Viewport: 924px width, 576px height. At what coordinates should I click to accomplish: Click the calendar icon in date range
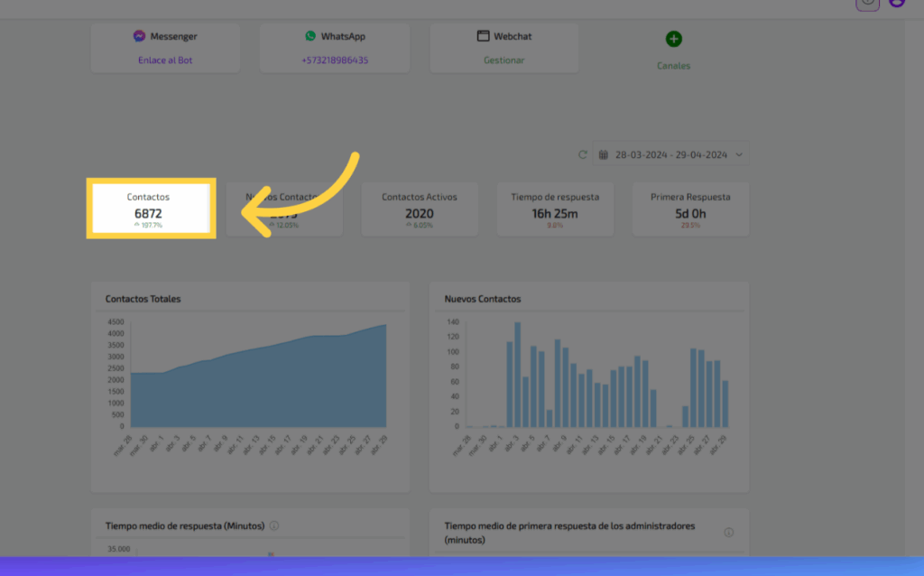(x=603, y=154)
